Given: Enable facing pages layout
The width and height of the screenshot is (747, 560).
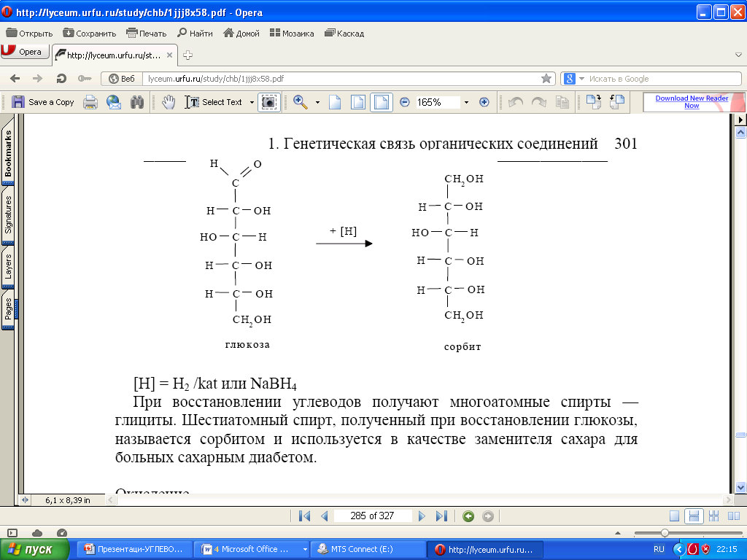Looking at the screenshot, I should (734, 516).
